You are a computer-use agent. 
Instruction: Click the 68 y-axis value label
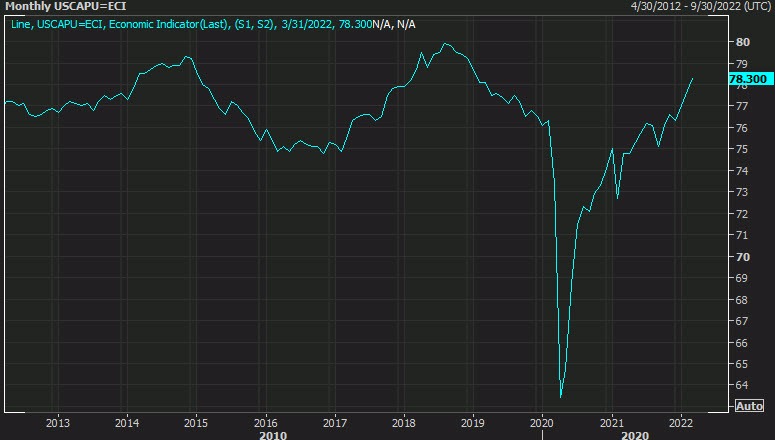coord(742,300)
